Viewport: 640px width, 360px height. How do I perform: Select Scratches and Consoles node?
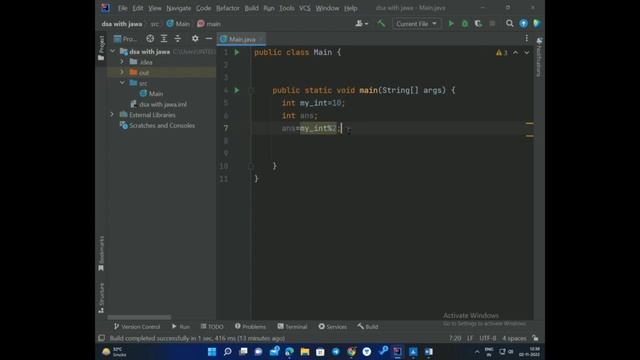click(157, 126)
